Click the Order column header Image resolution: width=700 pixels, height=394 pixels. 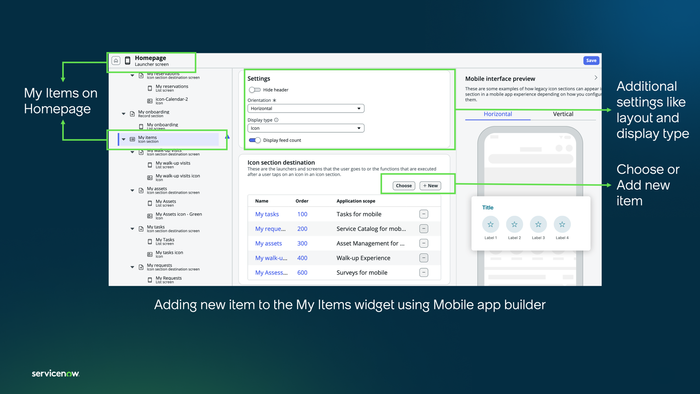[x=302, y=201]
